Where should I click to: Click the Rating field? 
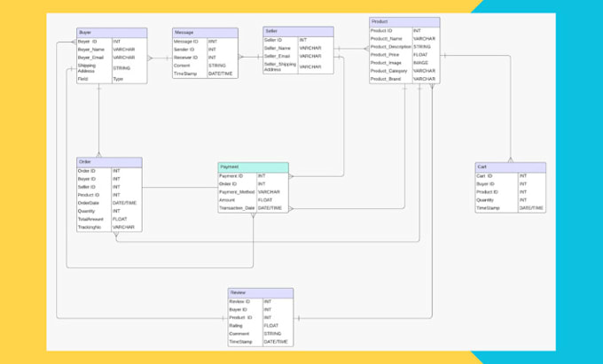click(x=236, y=326)
